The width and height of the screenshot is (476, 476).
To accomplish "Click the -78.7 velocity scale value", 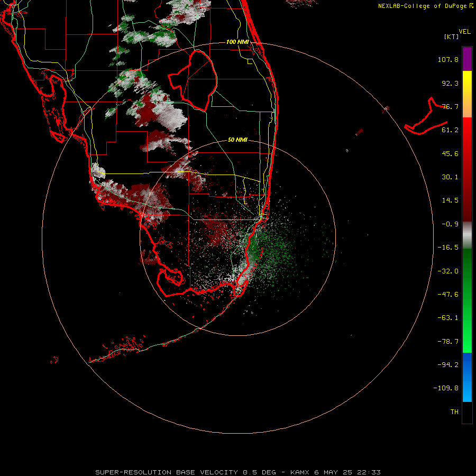I will pyautogui.click(x=448, y=342).
